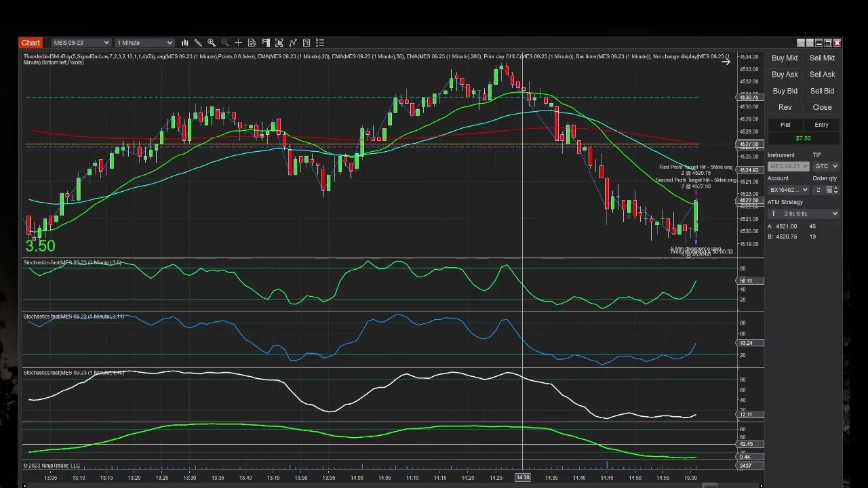The image size is (868, 488).
Task: Open the chart properties list icon
Action: point(320,43)
